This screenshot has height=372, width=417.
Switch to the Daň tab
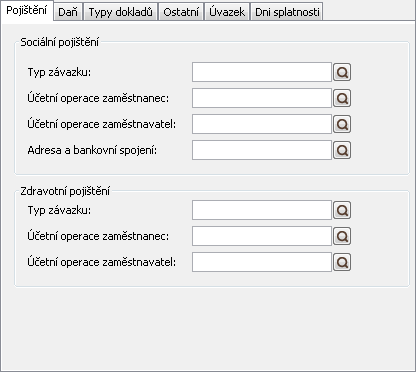68,12
